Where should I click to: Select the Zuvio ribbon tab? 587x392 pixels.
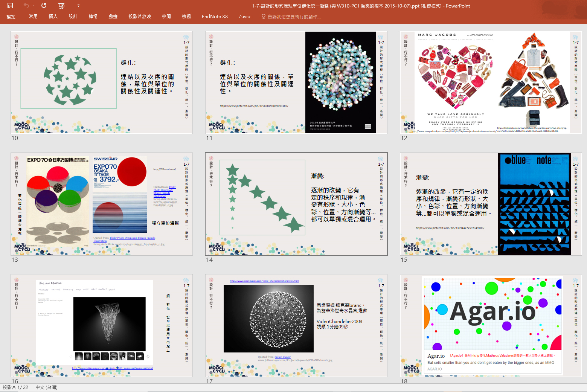[x=244, y=17]
